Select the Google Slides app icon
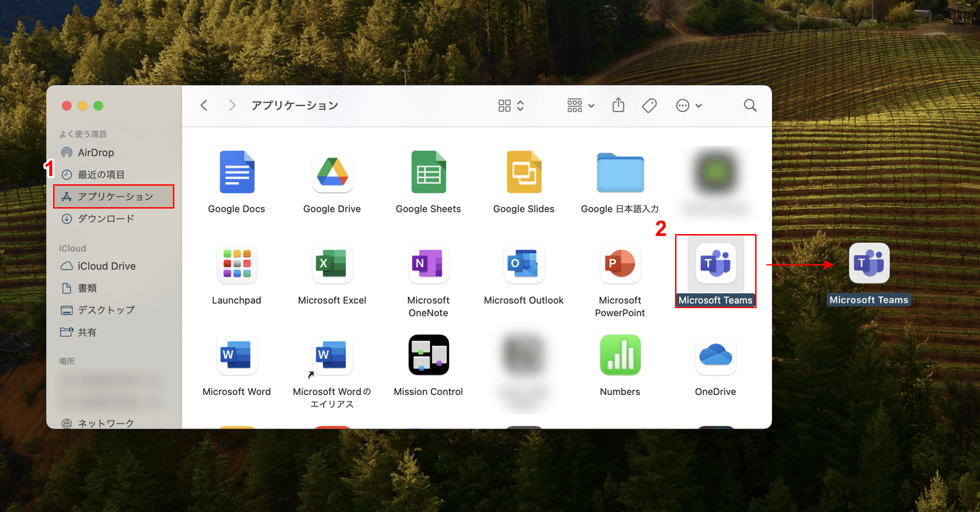The height and width of the screenshot is (512, 980). click(x=524, y=172)
